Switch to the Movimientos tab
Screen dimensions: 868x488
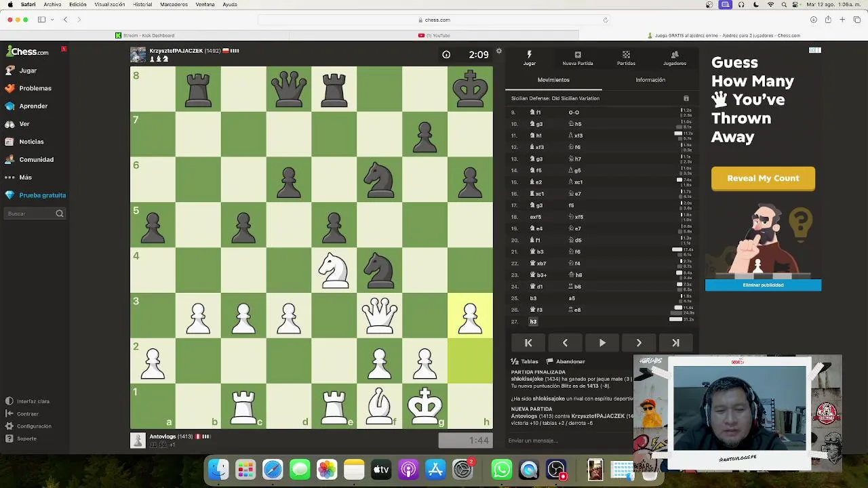coord(553,80)
